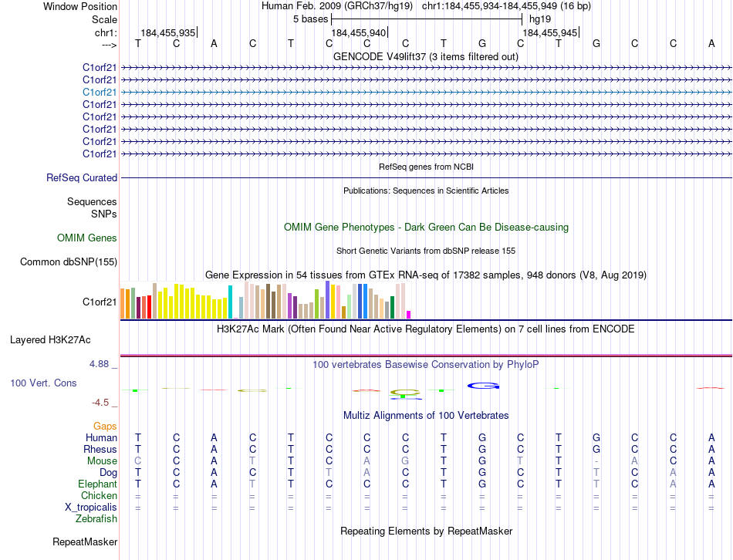Click the olive C logo in the PhyloP track

(x=405, y=392)
